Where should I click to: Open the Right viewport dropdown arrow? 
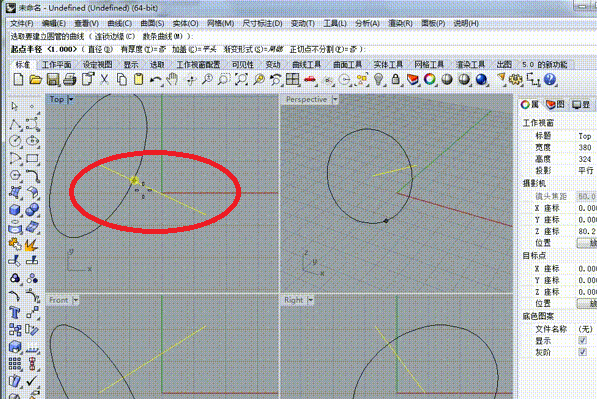click(x=311, y=300)
